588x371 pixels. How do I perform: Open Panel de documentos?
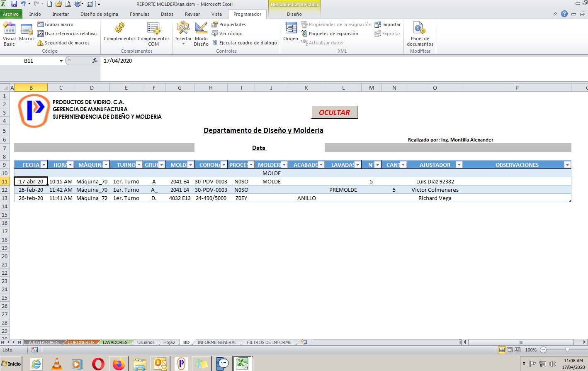[x=420, y=33]
